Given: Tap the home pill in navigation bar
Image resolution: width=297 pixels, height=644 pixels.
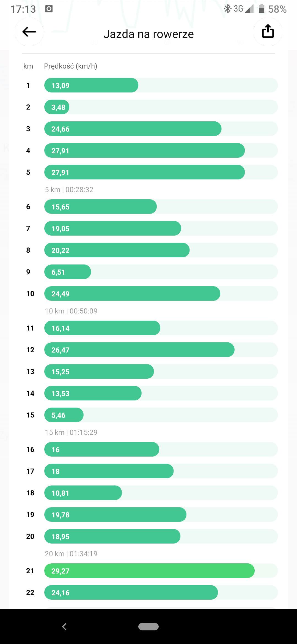Looking at the screenshot, I should point(148,627).
